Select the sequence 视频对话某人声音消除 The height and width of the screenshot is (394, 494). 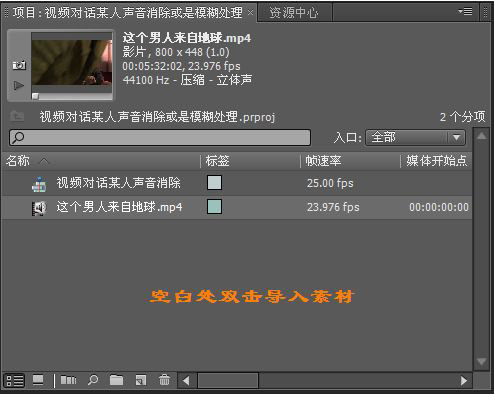(x=119, y=183)
